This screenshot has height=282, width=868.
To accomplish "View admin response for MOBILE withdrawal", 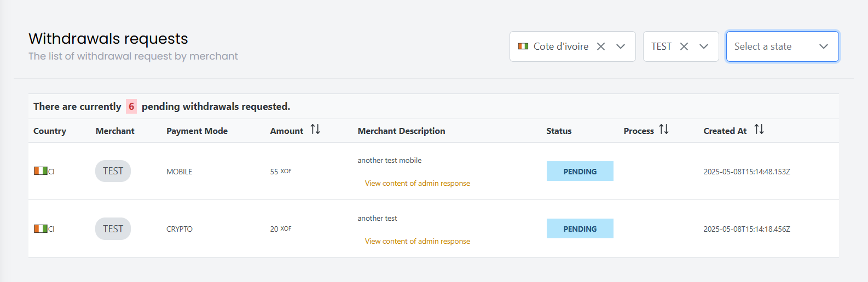I will (x=417, y=184).
